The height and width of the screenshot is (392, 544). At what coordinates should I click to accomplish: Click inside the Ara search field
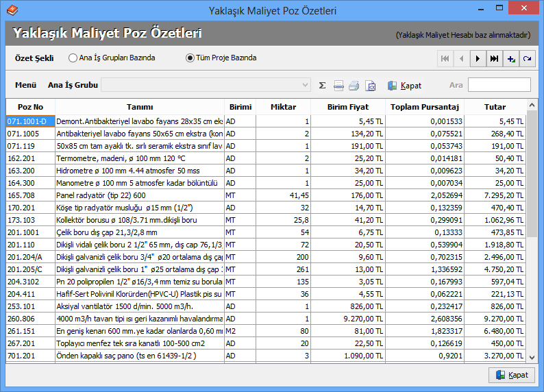[499, 85]
